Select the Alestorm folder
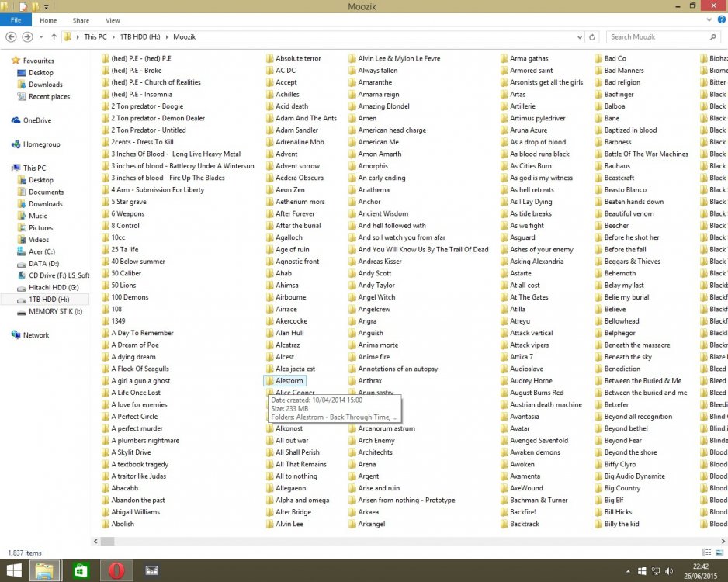Screen dimensions: 728x582 [284, 381]
